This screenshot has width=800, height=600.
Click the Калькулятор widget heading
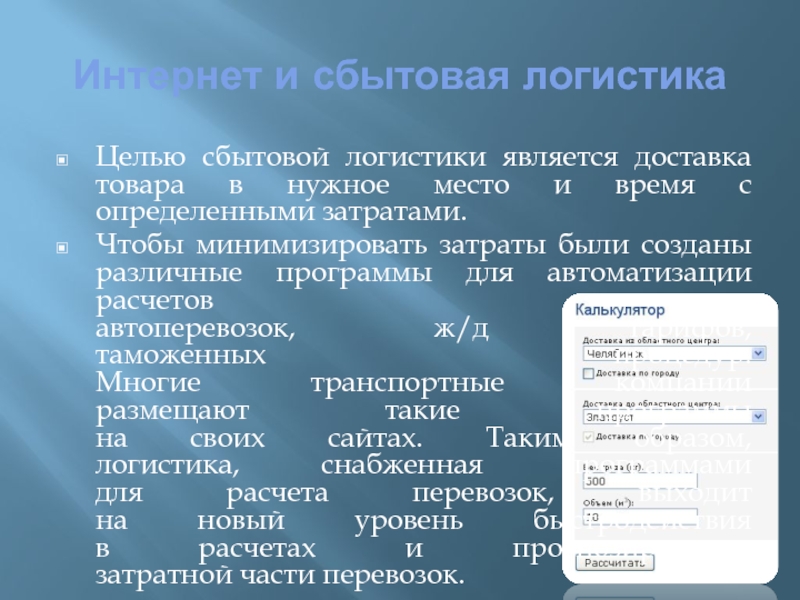(x=620, y=311)
